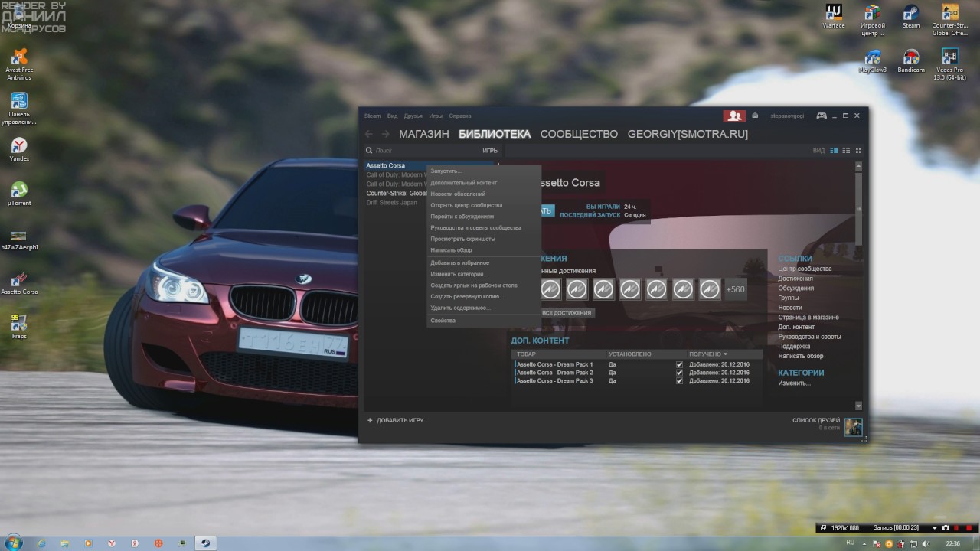Click ВСЕ ДОСТИЖЕНИЯ button
The height and width of the screenshot is (551, 980).
tap(567, 313)
